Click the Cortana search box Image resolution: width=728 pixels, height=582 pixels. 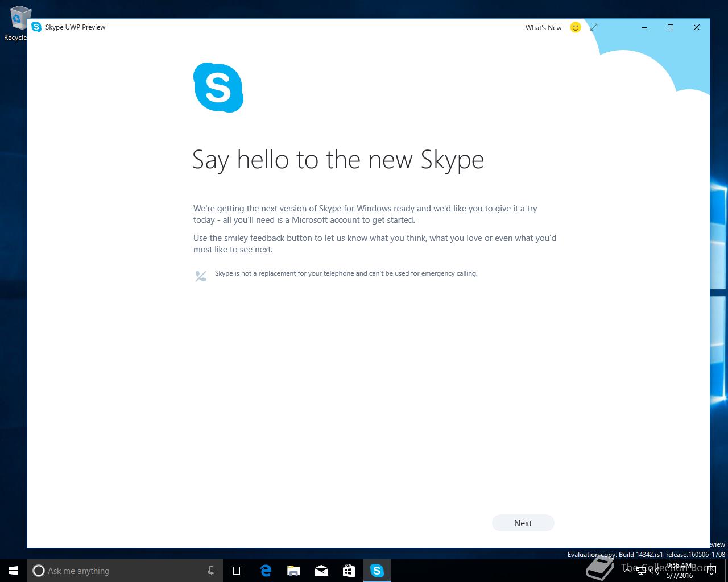pyautogui.click(x=125, y=571)
